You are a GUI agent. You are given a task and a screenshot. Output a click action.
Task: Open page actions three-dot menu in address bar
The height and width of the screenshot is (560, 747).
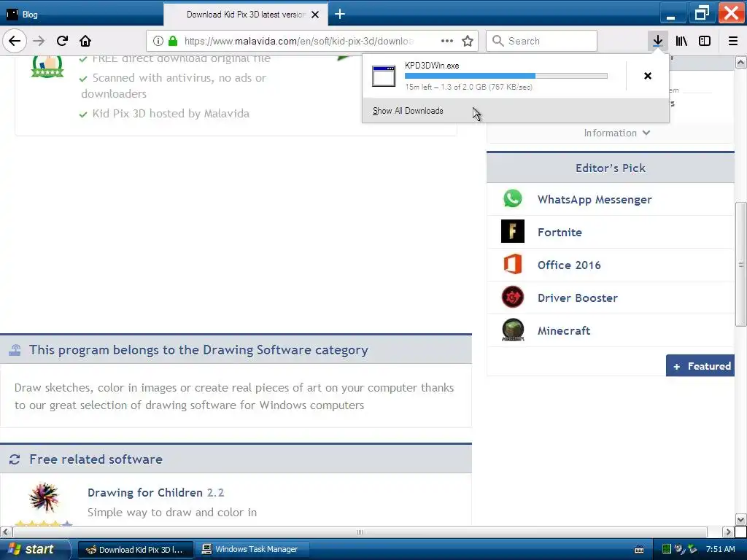447,41
